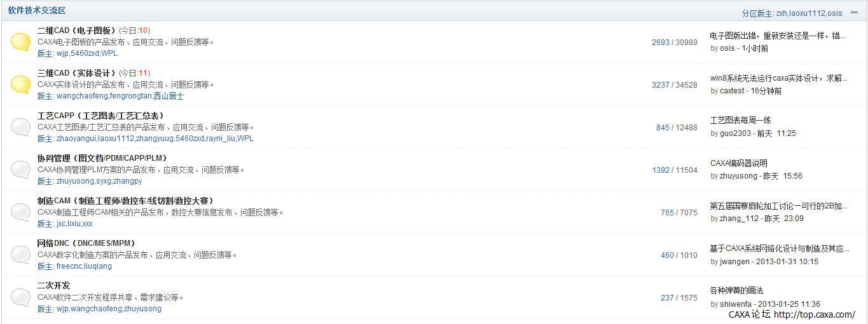Click section moderator zxh in header
Viewport: 868px width, 324px height.
[x=782, y=13]
